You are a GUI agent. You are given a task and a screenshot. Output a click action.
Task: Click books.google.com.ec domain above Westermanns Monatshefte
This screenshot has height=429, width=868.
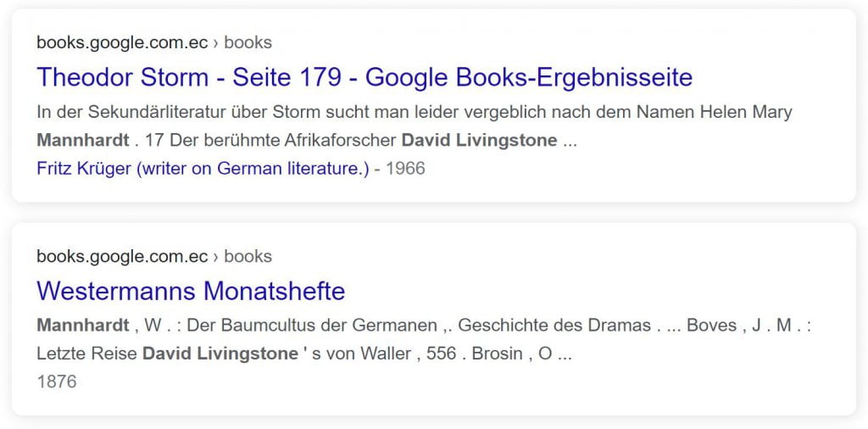[122, 256]
